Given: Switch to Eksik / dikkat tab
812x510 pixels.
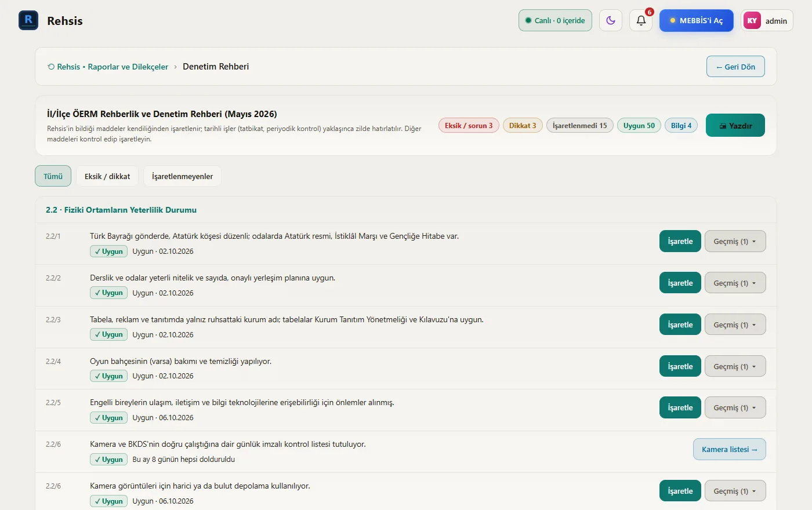Looking at the screenshot, I should pyautogui.click(x=107, y=176).
